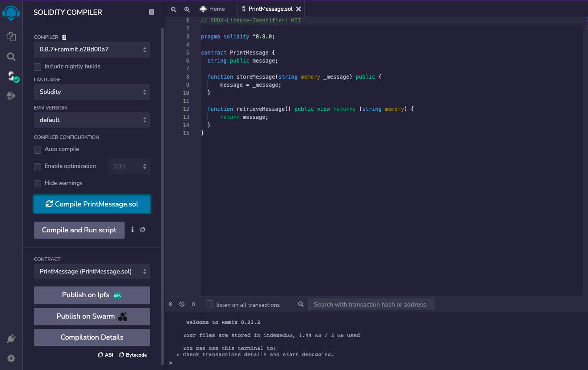This screenshot has height=370, width=588.
Task: Click the message = _message assignment line
Action: pos(250,85)
